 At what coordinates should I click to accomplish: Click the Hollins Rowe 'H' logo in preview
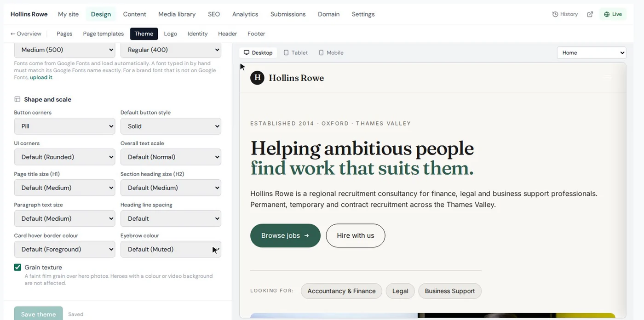[x=257, y=78]
